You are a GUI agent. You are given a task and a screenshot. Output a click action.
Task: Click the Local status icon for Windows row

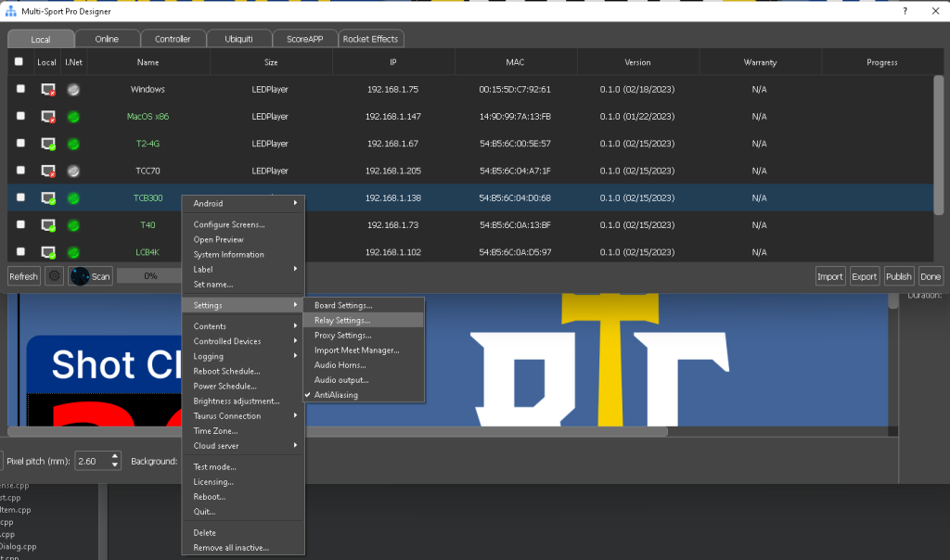(x=48, y=90)
